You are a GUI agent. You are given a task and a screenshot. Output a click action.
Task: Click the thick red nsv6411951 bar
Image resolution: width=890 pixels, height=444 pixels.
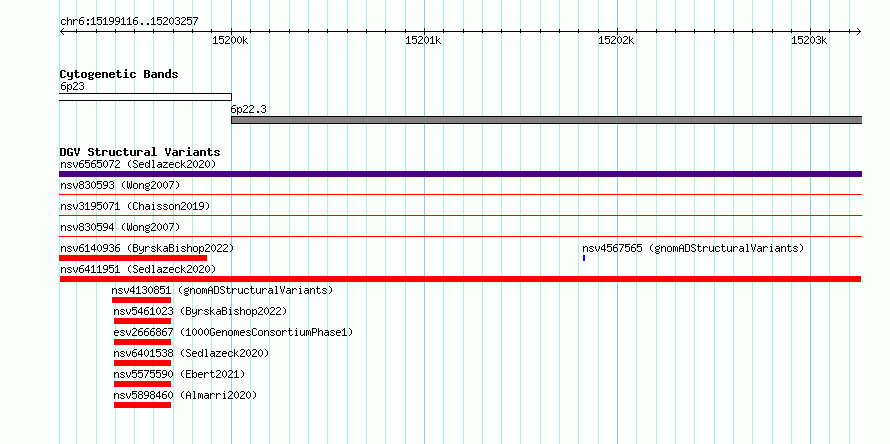coord(460,279)
